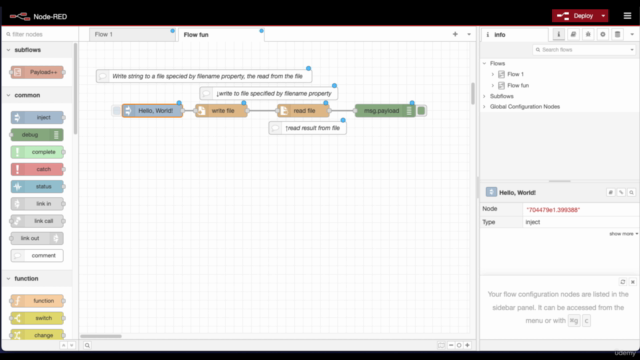Image resolution: width=640 pixels, height=360 pixels.
Task: Open the configuration nodes gear sidebar tab
Action: pos(603,35)
